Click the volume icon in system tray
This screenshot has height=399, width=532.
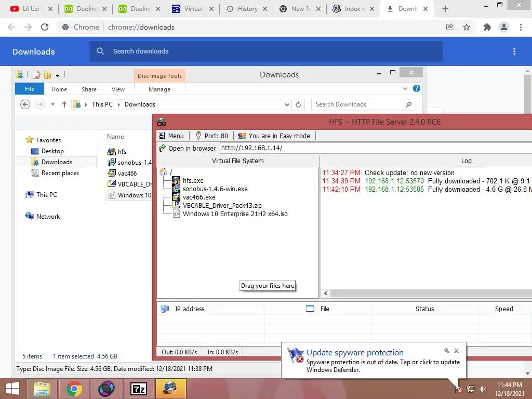coord(482,389)
